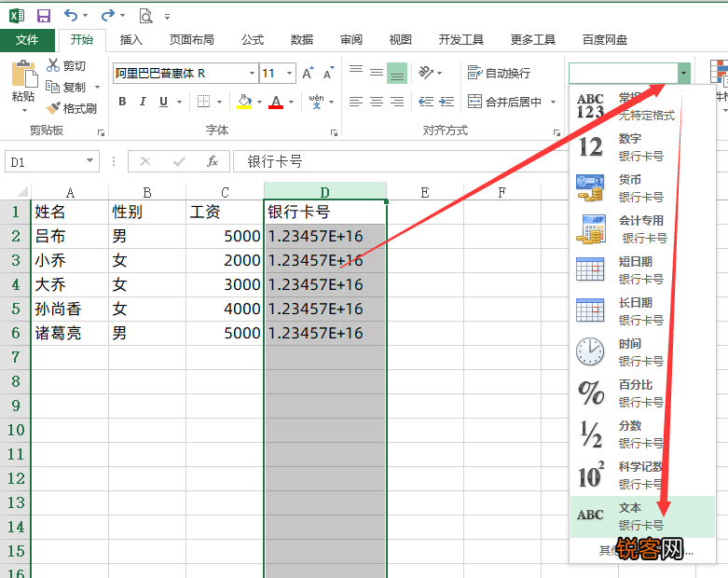Click the Undo arrow icon
The width and height of the screenshot is (728, 578).
point(71,16)
